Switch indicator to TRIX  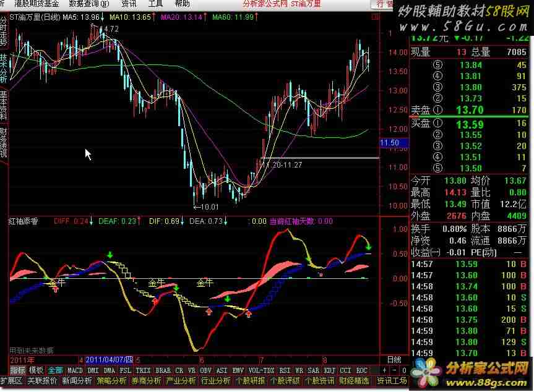pos(143,370)
